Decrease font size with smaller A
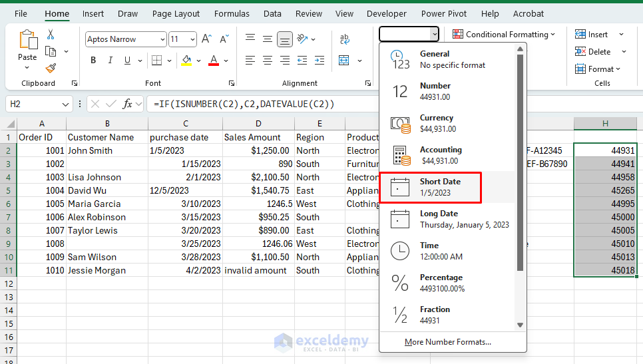The image size is (643, 364). pos(224,39)
